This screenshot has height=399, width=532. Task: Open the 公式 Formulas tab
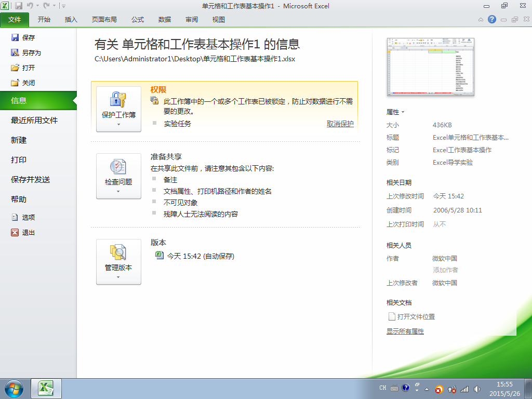click(138, 20)
